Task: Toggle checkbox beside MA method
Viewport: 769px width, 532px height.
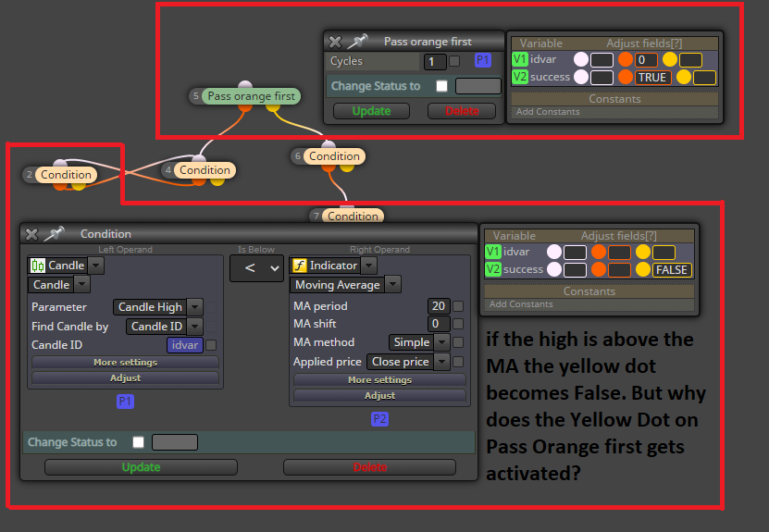Action: point(458,342)
